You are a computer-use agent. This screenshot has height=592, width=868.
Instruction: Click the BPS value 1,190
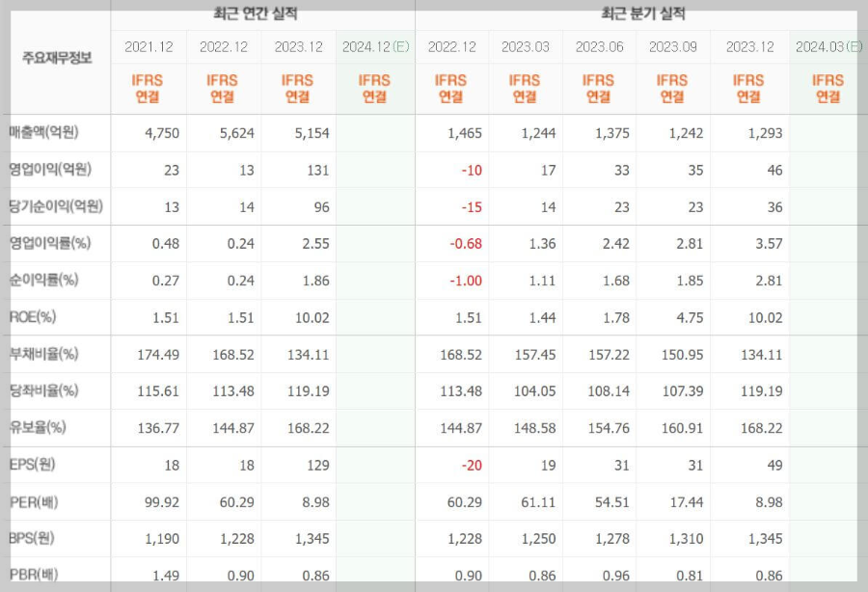(162, 539)
